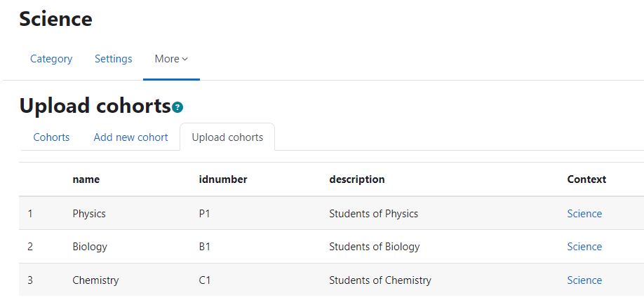Click the name column header
The height and width of the screenshot is (307, 644).
point(86,179)
